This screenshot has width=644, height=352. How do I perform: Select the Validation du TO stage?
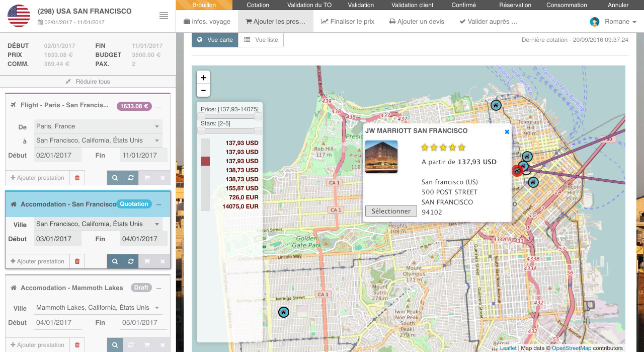pos(309,5)
